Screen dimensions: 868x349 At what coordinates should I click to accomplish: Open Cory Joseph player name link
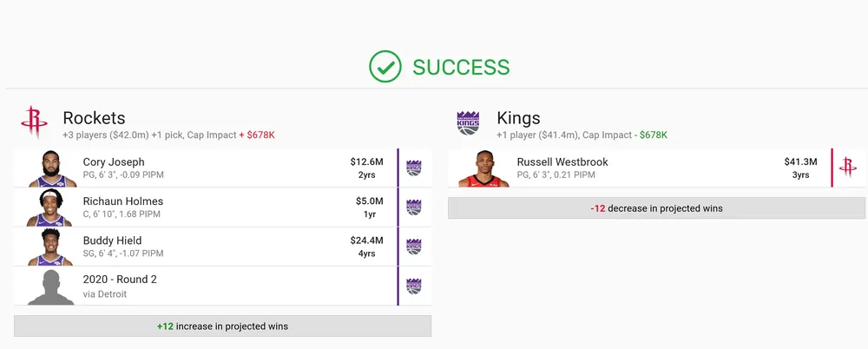tap(114, 162)
